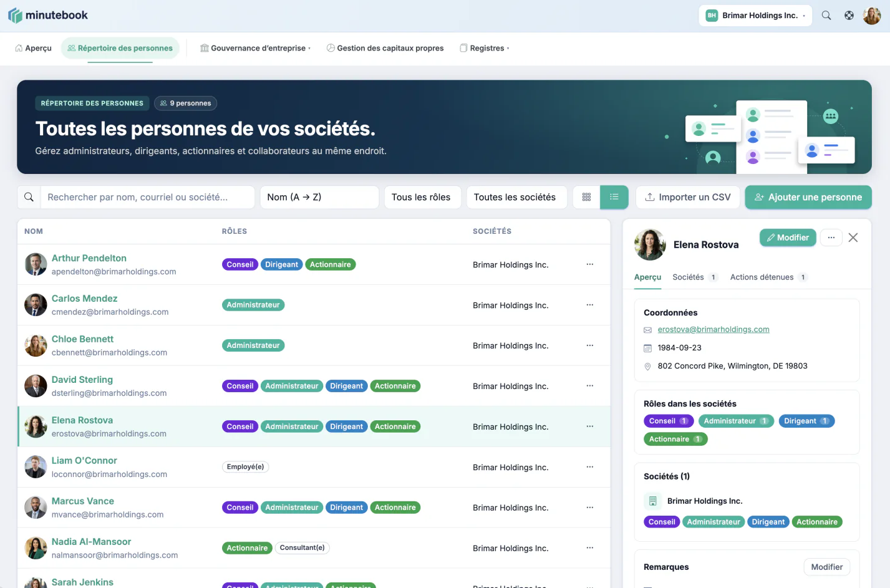Open the globe language icon in header
The image size is (890, 588).
point(849,16)
